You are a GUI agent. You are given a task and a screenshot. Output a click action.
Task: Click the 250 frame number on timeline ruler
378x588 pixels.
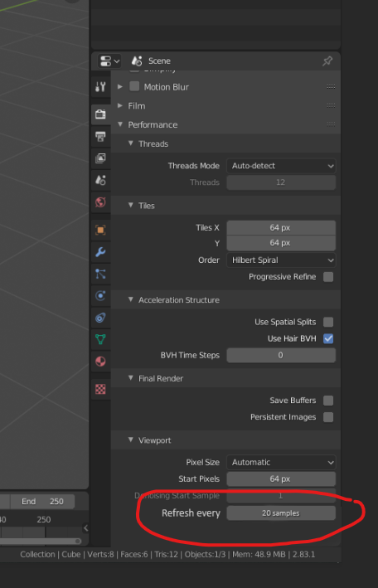[44, 520]
